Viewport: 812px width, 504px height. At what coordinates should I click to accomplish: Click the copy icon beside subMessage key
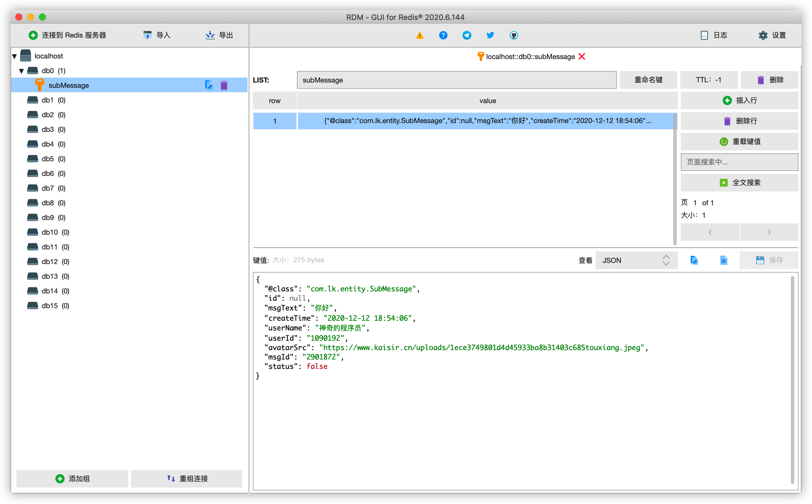tap(208, 85)
